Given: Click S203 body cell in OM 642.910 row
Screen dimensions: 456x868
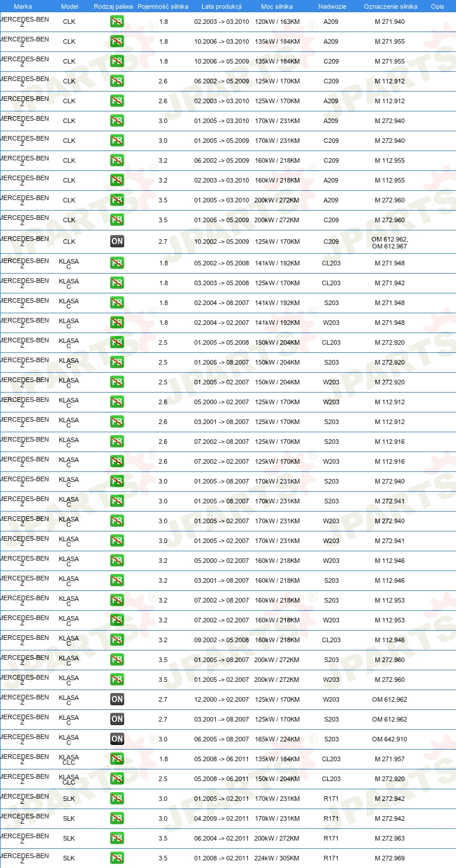Looking at the screenshot, I should (331, 739).
